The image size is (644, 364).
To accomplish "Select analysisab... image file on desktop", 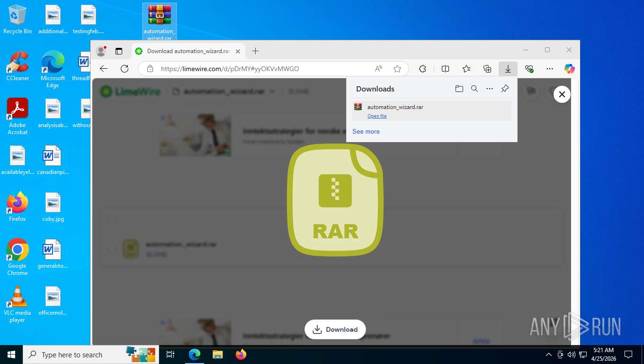I will click(53, 113).
